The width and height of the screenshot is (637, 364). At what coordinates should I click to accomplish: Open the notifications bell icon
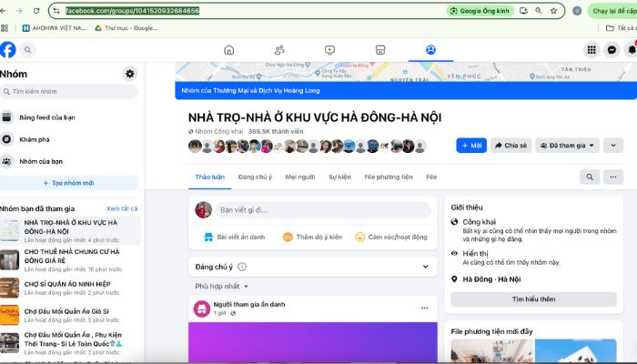coord(632,50)
